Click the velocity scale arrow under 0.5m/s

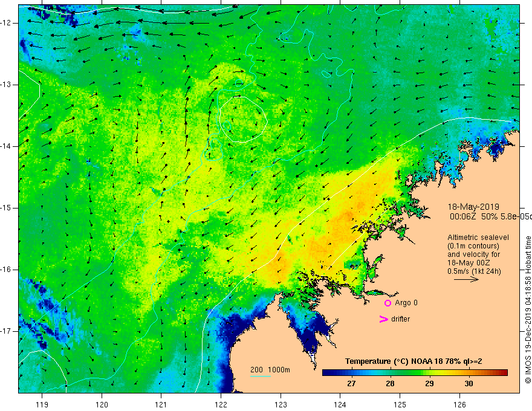click(466, 279)
